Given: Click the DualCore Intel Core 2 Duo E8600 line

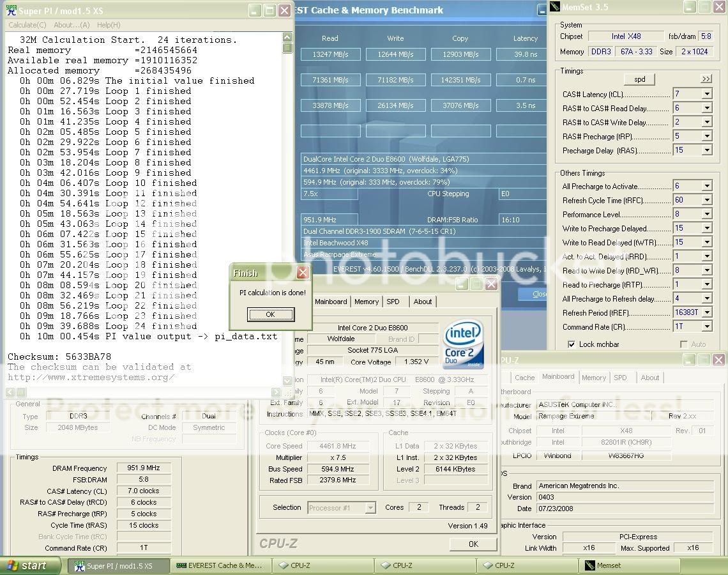Looking at the screenshot, I should pos(424,159).
